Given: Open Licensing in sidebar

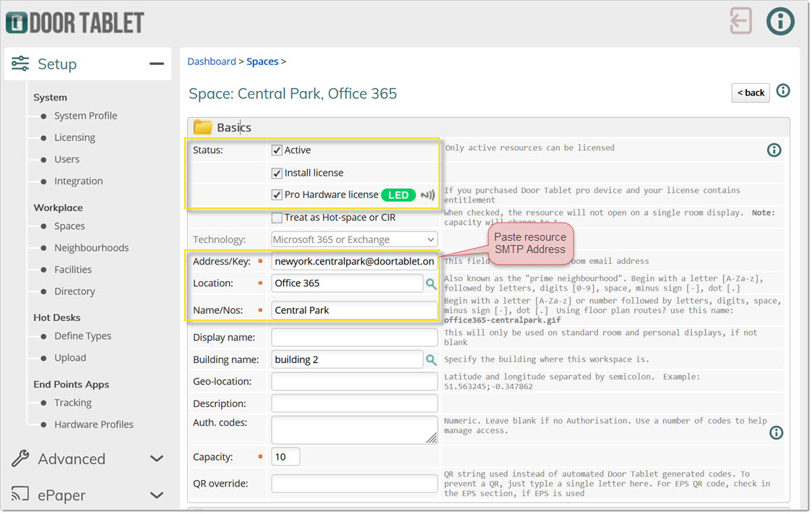Looking at the screenshot, I should 74,137.
